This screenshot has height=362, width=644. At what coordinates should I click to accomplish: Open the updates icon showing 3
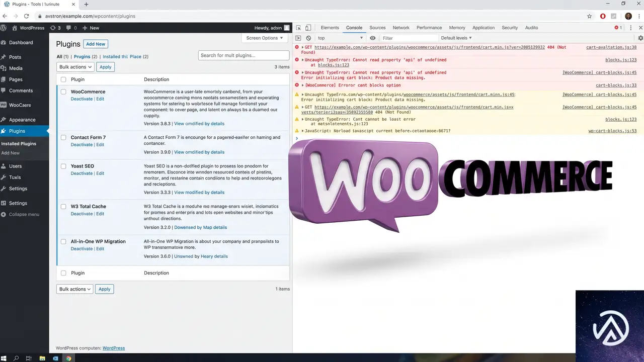tap(55, 28)
